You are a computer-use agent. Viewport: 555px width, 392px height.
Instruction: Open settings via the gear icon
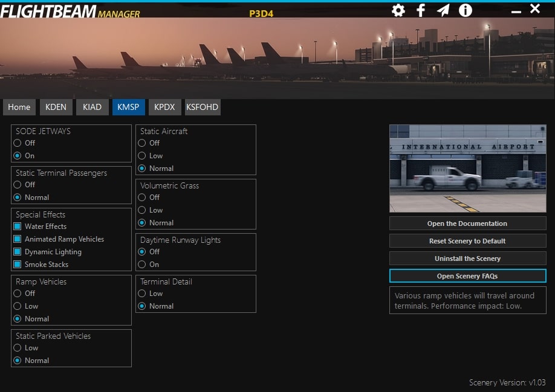pyautogui.click(x=398, y=10)
